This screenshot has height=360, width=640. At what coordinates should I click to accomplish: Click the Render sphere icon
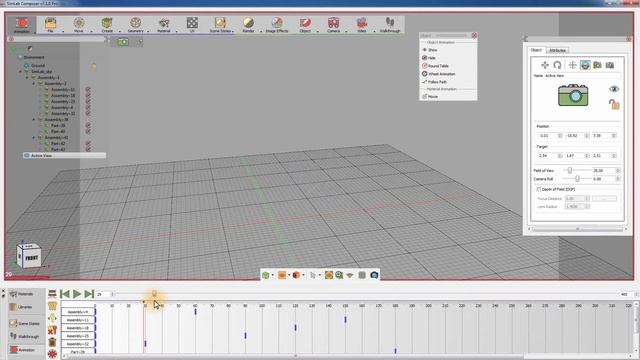pos(249,22)
